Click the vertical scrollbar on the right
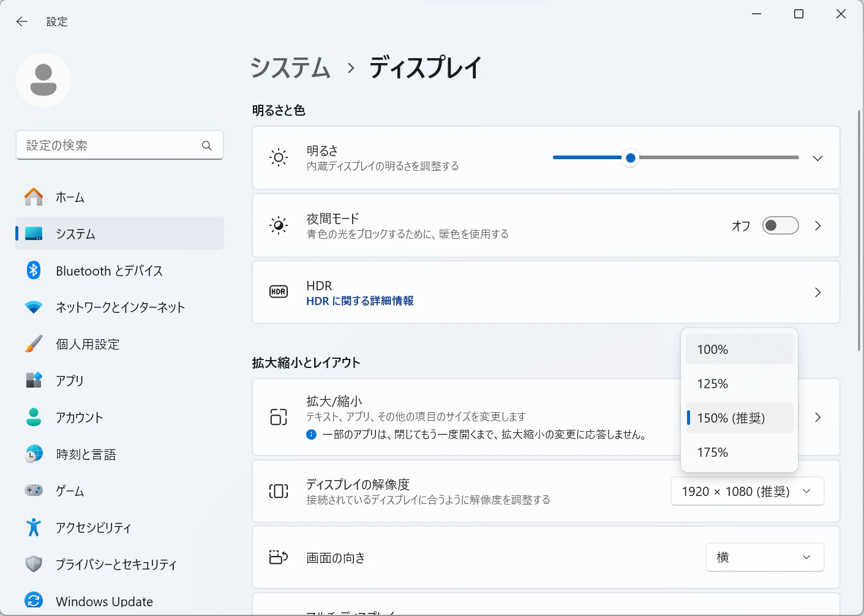Viewport: 864px width, 616px height. [858, 230]
